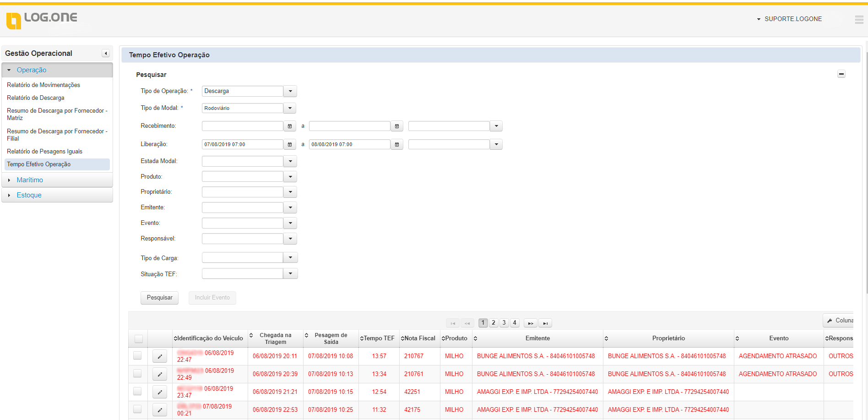Screen dimensions: 868x420
Task: Go to the last page of results
Action: coord(545,323)
